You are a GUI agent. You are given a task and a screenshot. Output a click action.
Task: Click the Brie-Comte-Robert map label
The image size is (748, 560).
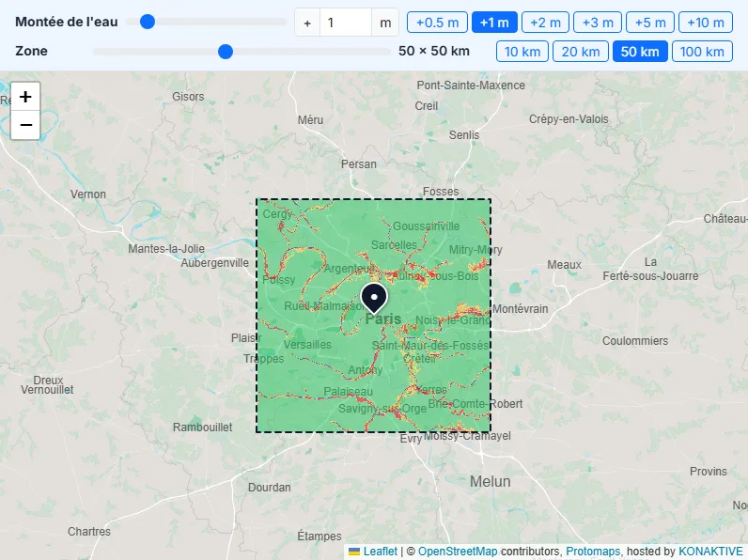pos(475,403)
